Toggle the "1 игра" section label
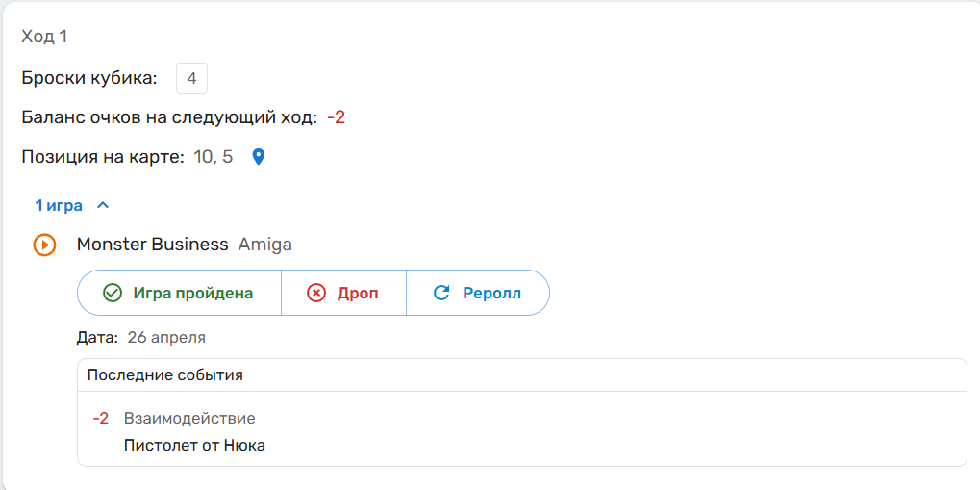Viewport: 980px width, 490px height. click(x=59, y=205)
